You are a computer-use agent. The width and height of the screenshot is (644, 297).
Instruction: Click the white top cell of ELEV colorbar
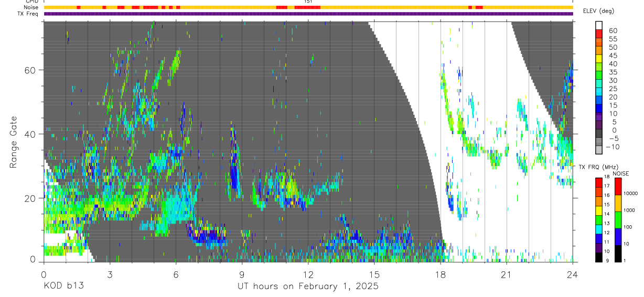click(599, 25)
